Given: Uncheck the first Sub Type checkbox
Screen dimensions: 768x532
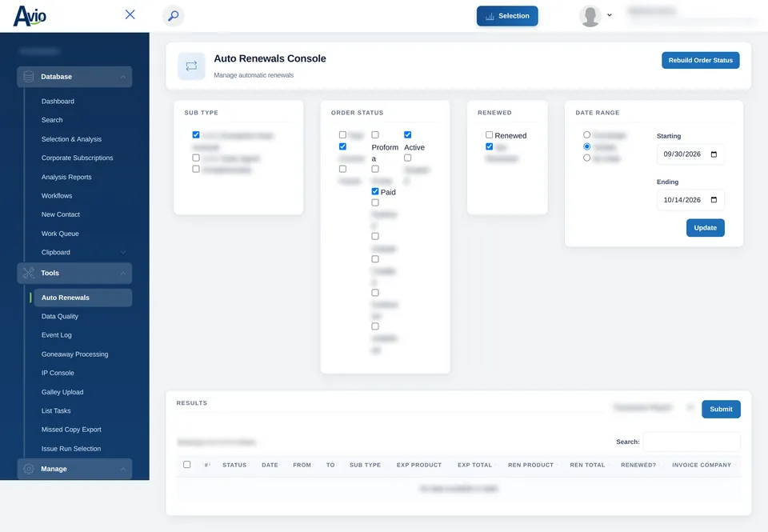Looking at the screenshot, I should tap(196, 134).
